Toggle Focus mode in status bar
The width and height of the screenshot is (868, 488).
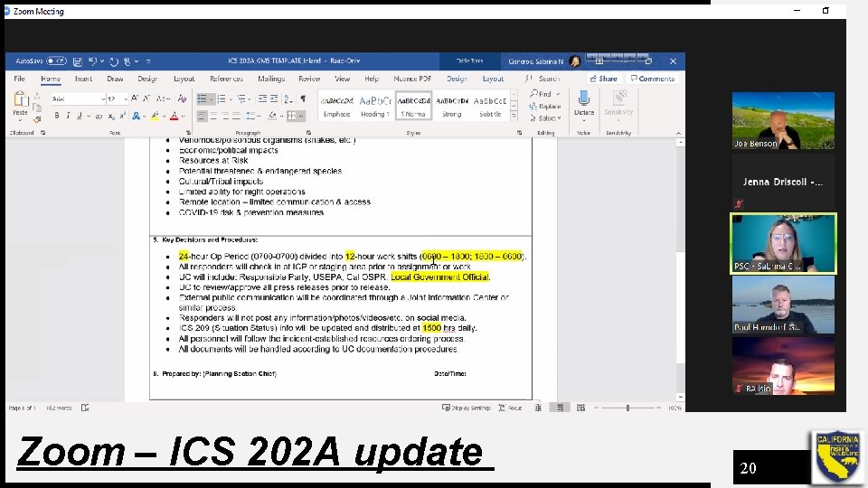coord(510,408)
